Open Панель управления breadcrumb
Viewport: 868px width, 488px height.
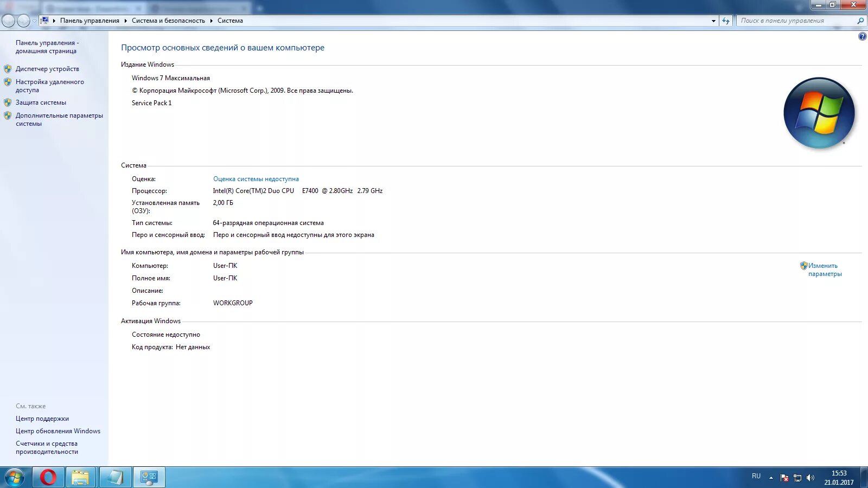(x=90, y=21)
